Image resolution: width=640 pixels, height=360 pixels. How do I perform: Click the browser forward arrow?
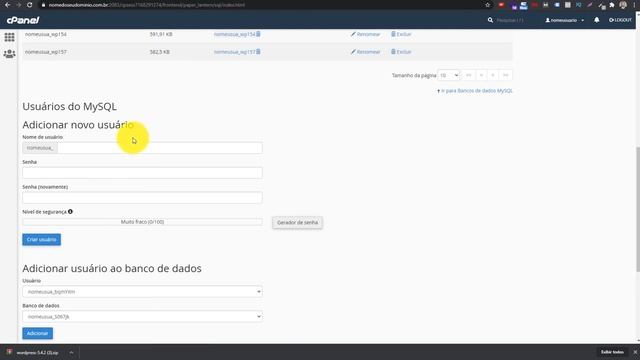click(x=18, y=5)
